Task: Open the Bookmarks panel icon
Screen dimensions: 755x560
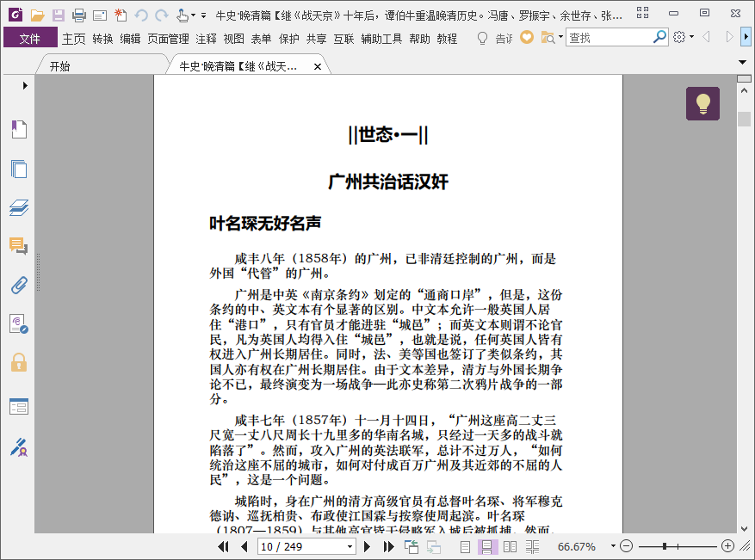Action: 19,129
